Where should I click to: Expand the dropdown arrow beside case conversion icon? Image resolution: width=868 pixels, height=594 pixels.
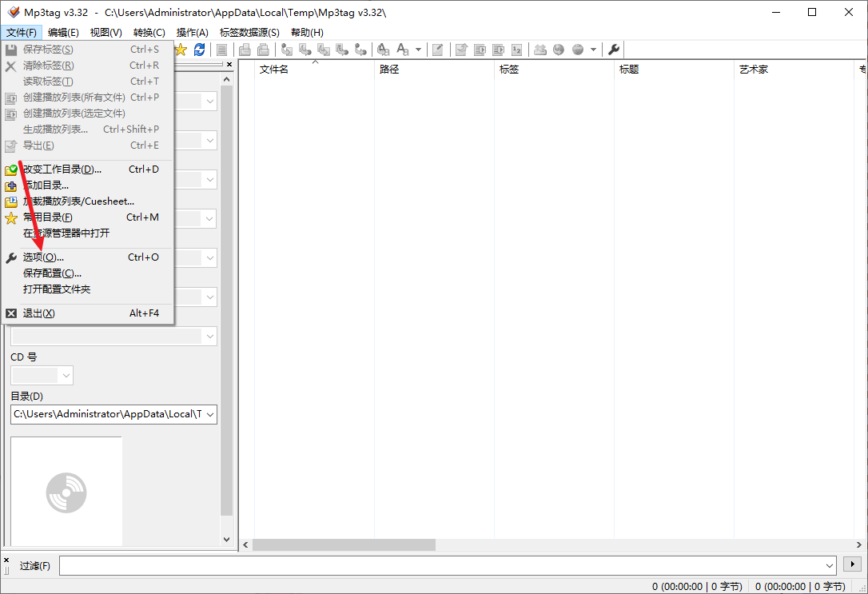pyautogui.click(x=418, y=50)
